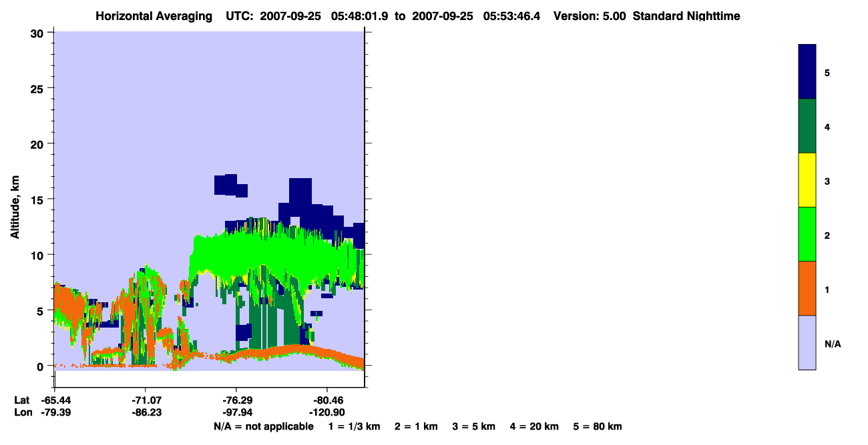
Task: Click the yellow color bar segment labeled 3
Action: 807,180
